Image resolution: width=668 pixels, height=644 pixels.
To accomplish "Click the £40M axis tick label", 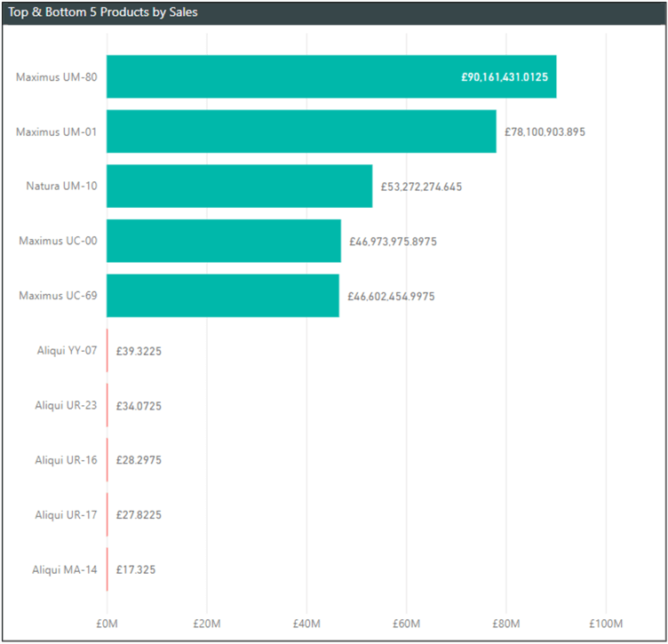I will (306, 624).
